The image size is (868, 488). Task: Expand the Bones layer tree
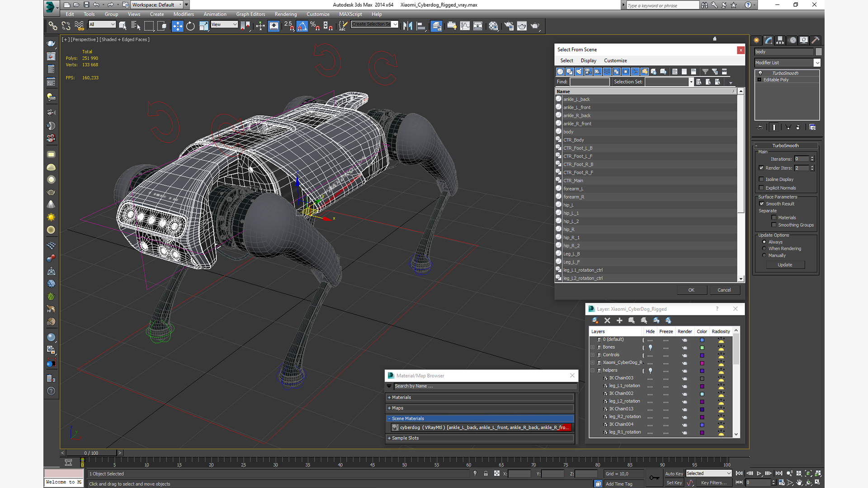pos(593,347)
